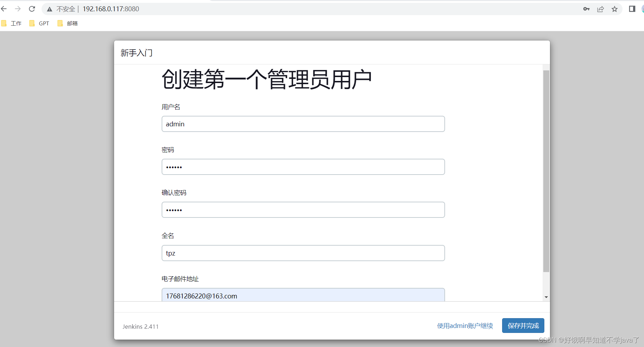Click the 新手入门 dialog title text

137,53
